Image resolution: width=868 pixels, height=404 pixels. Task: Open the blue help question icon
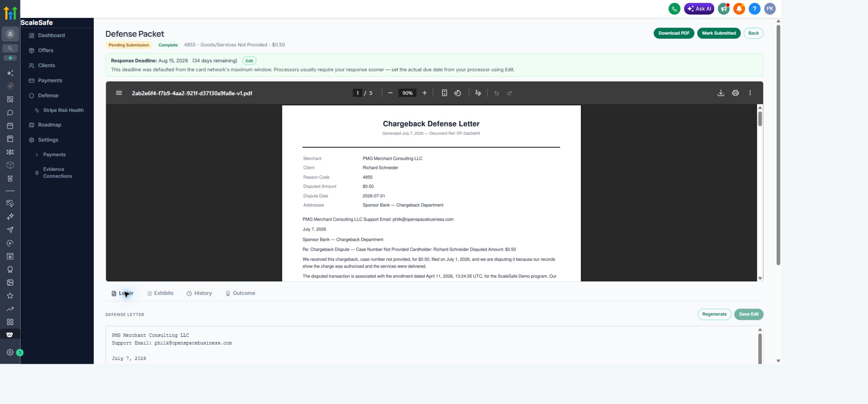point(754,9)
